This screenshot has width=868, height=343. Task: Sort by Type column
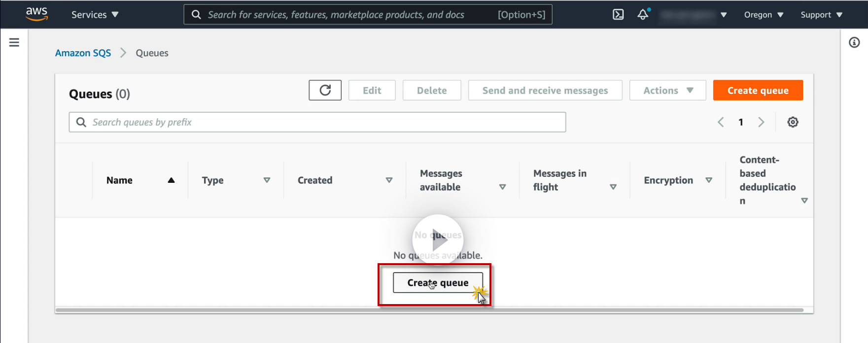click(267, 180)
